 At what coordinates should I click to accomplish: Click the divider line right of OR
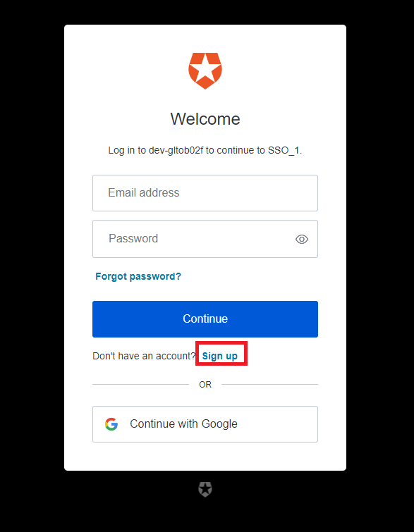coord(269,385)
